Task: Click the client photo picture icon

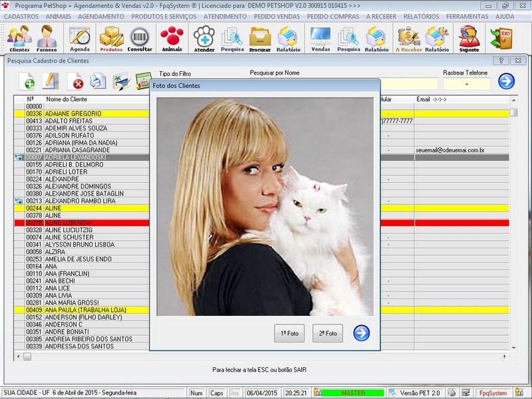Action: pos(121,81)
